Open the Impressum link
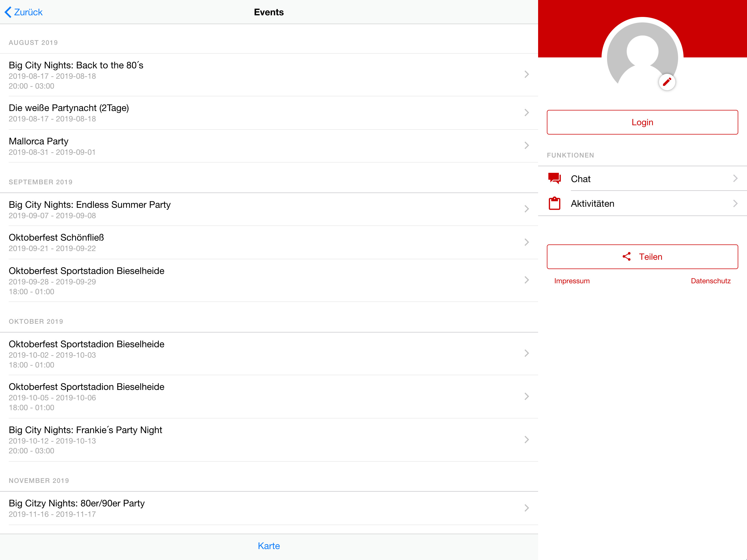This screenshot has height=560, width=747. click(x=572, y=281)
